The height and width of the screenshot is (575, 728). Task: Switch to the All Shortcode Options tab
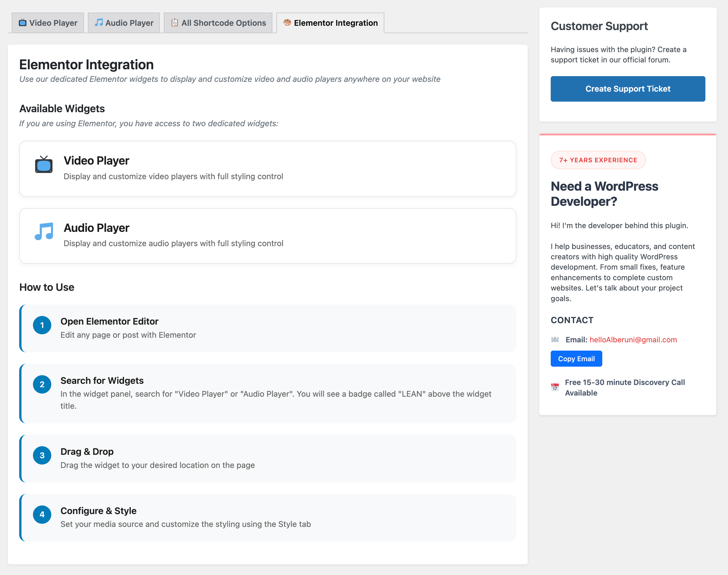pyautogui.click(x=218, y=23)
